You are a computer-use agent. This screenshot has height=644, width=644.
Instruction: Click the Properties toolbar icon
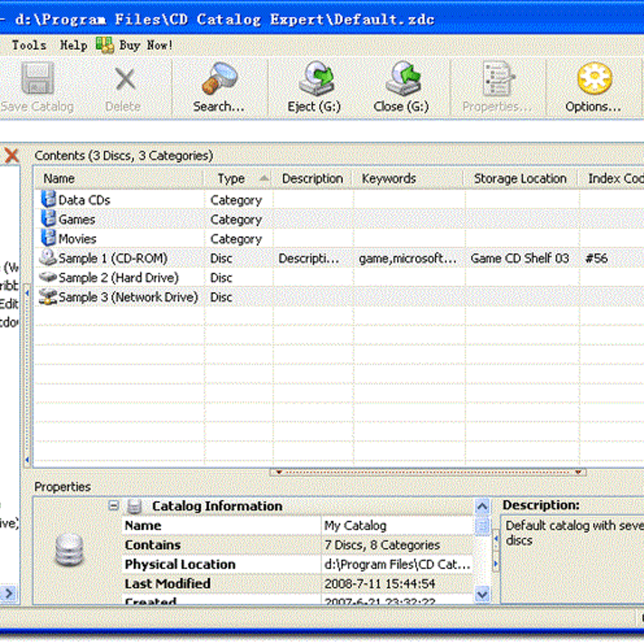(497, 78)
